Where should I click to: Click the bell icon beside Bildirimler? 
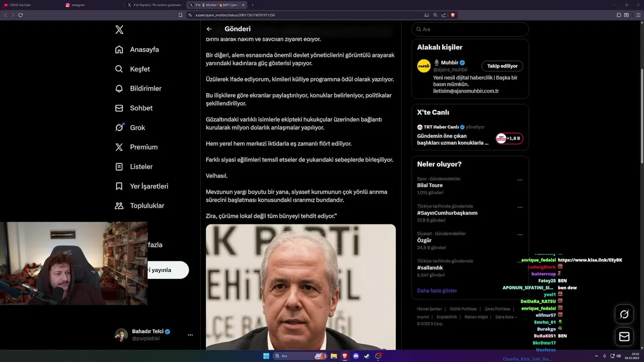pos(119,88)
